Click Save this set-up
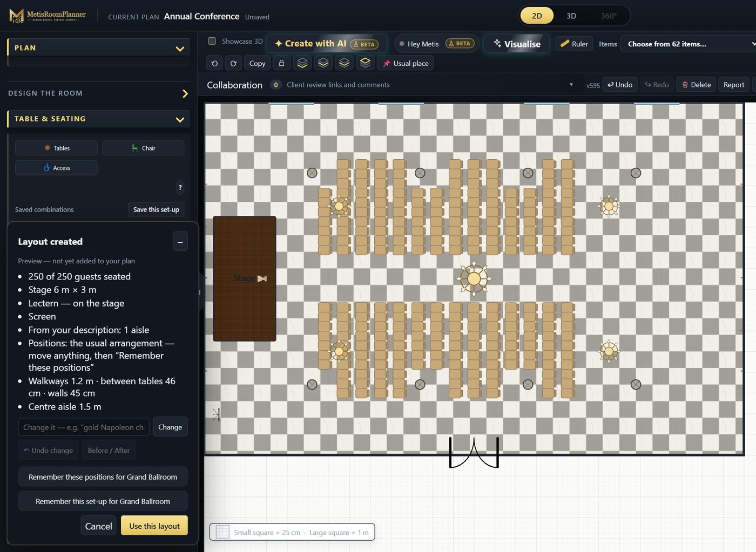 click(156, 209)
